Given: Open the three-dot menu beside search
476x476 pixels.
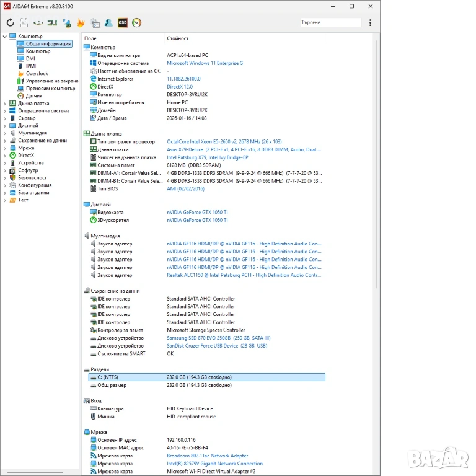Looking at the screenshot, I should pos(371,23).
